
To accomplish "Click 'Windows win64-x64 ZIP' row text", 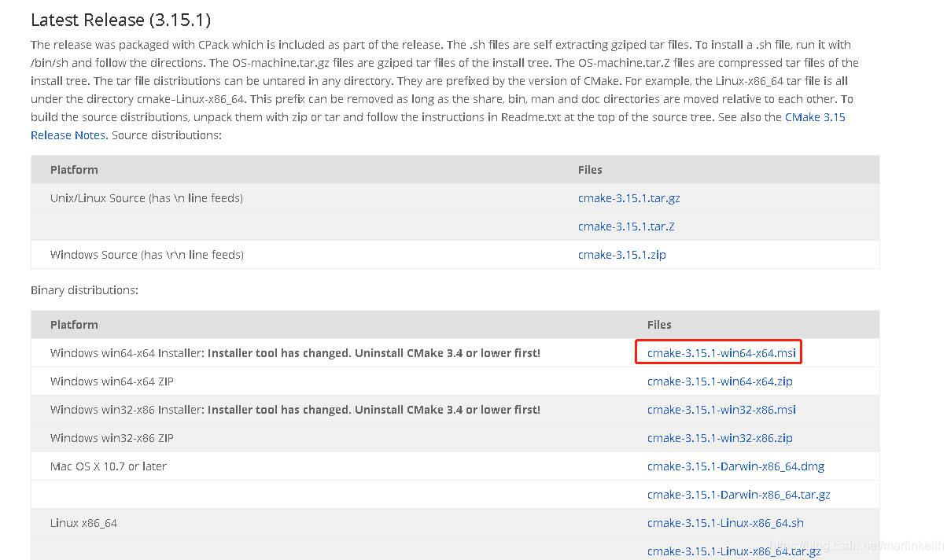I will click(112, 381).
